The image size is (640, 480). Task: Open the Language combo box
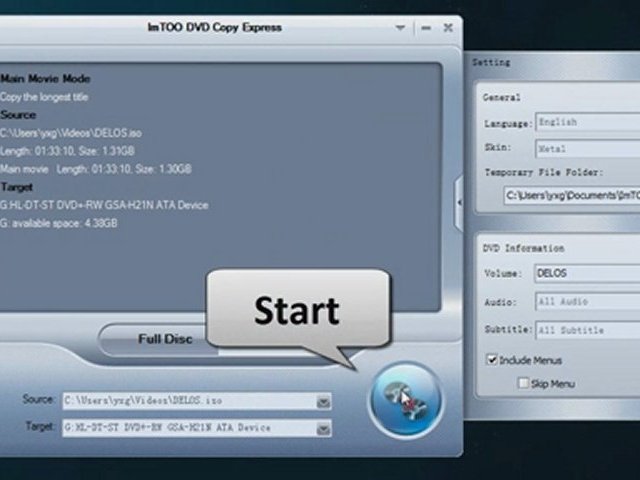[586, 122]
